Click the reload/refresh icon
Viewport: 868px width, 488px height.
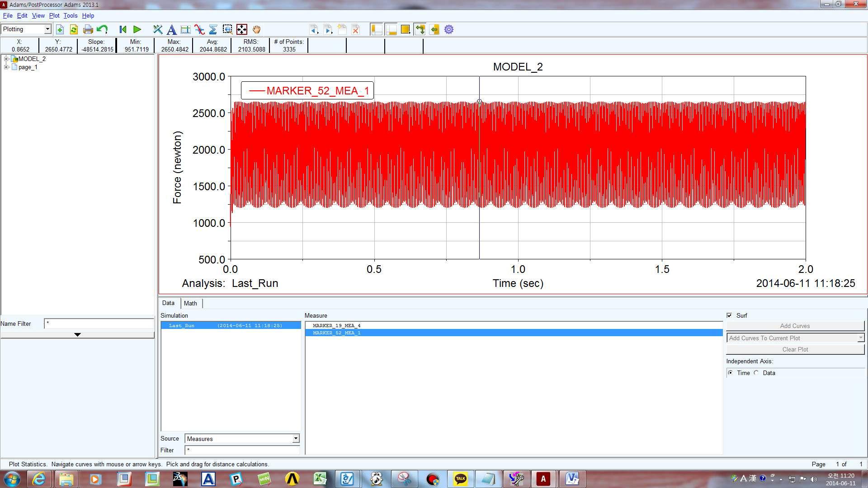coord(74,29)
